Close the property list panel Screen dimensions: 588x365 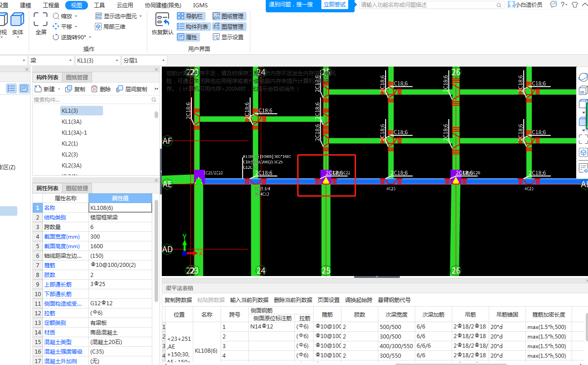[156, 181]
